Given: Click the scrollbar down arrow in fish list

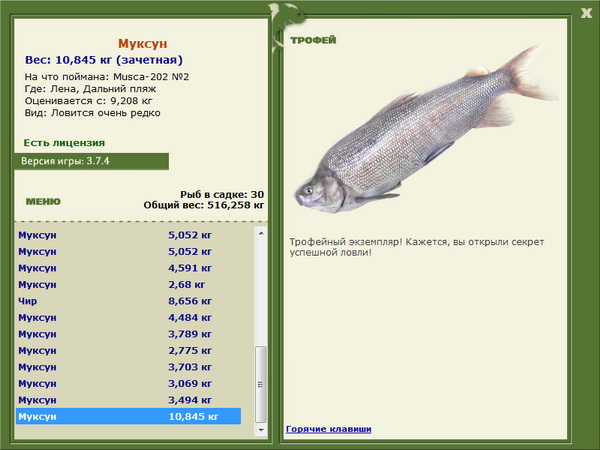Looking at the screenshot, I should pos(261,430).
